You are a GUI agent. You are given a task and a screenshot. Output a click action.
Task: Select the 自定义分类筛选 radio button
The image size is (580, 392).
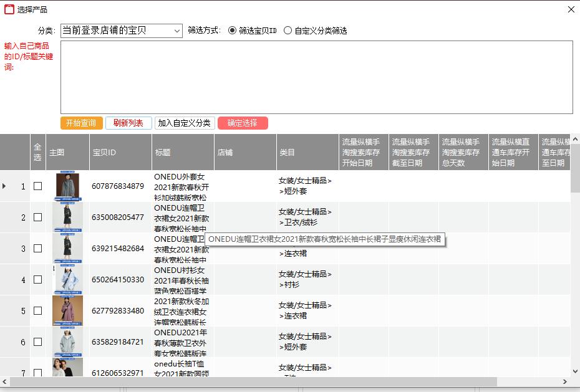[288, 31]
